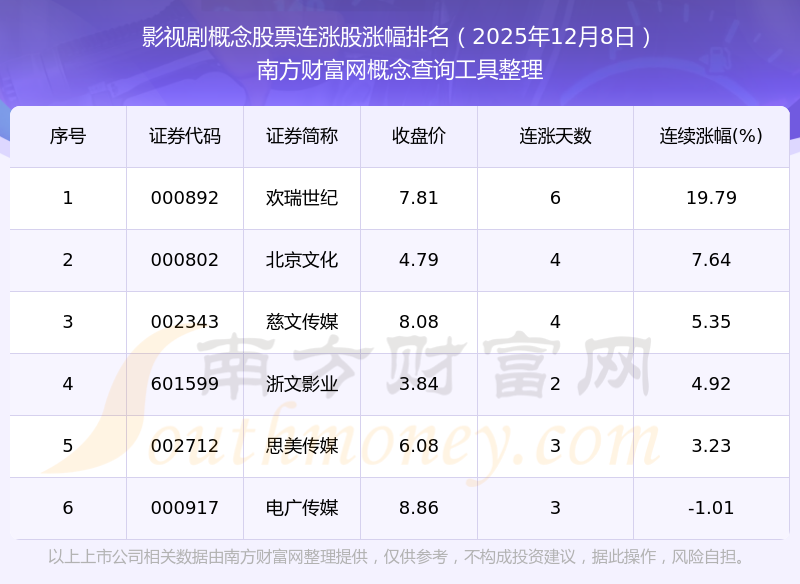800x584 pixels.
Task: Click stock name 慈文传媒
Action: [x=302, y=322]
